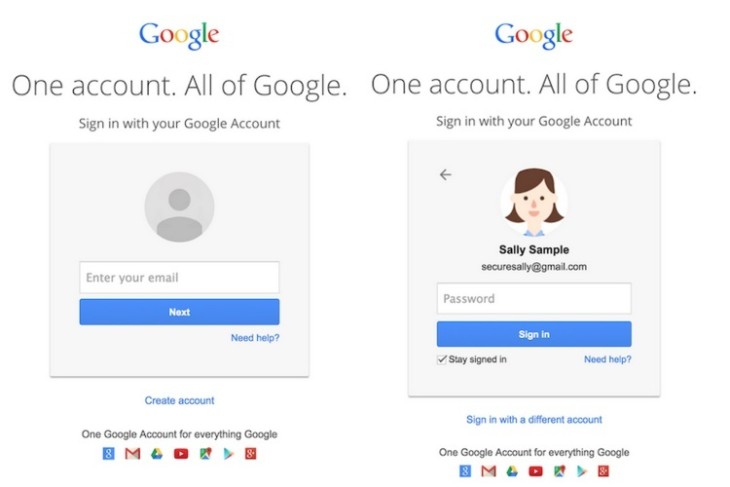Uncheck the Stay signed in checkbox
Image resolution: width=730 pixels, height=487 pixels.
pos(442,359)
